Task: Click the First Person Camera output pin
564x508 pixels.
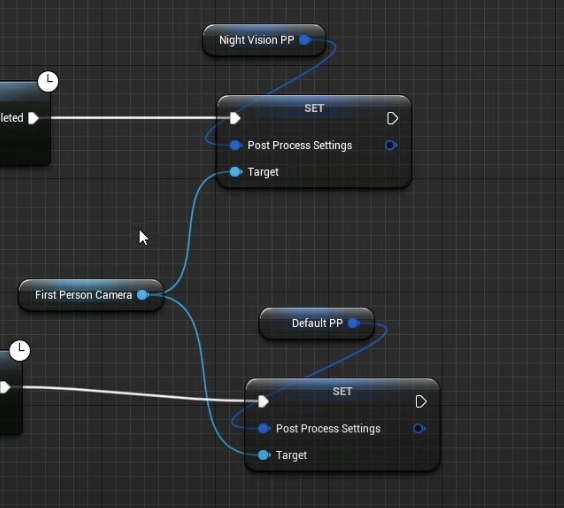Action: (143, 295)
